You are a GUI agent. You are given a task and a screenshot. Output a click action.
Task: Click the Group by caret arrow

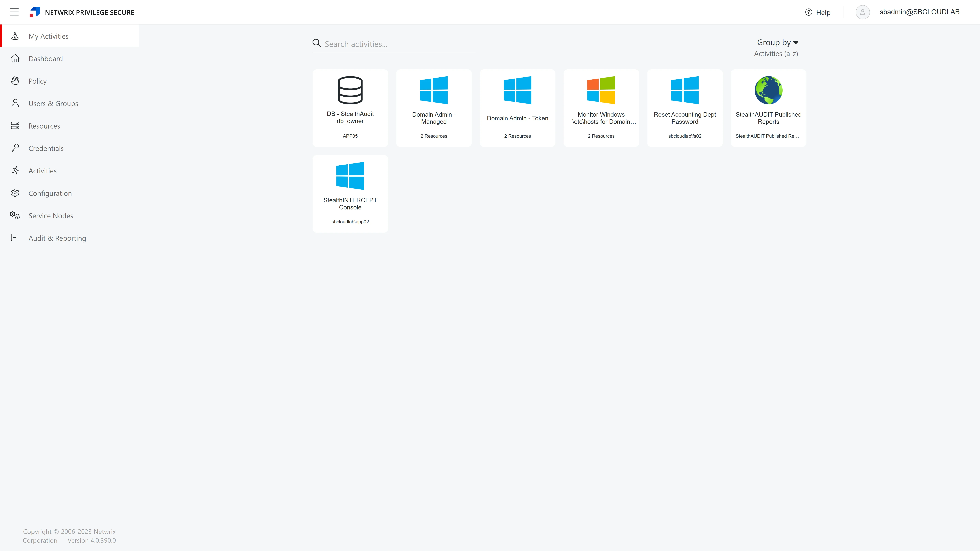[795, 43]
